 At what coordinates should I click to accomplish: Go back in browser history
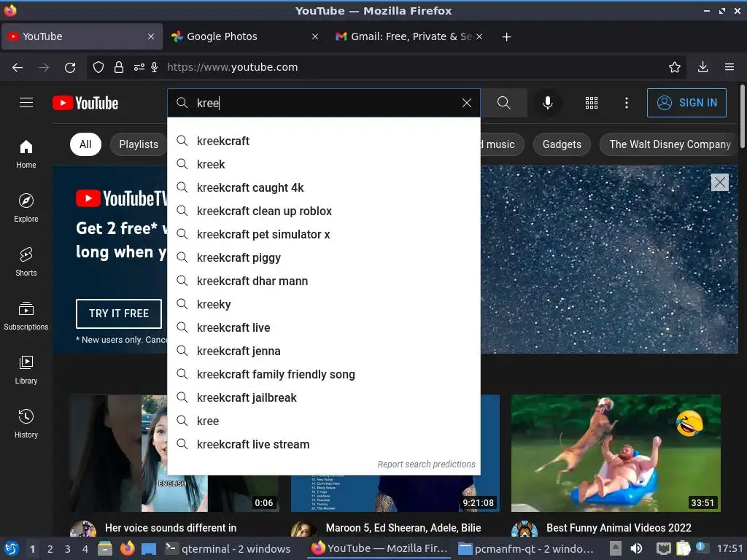coord(18,68)
